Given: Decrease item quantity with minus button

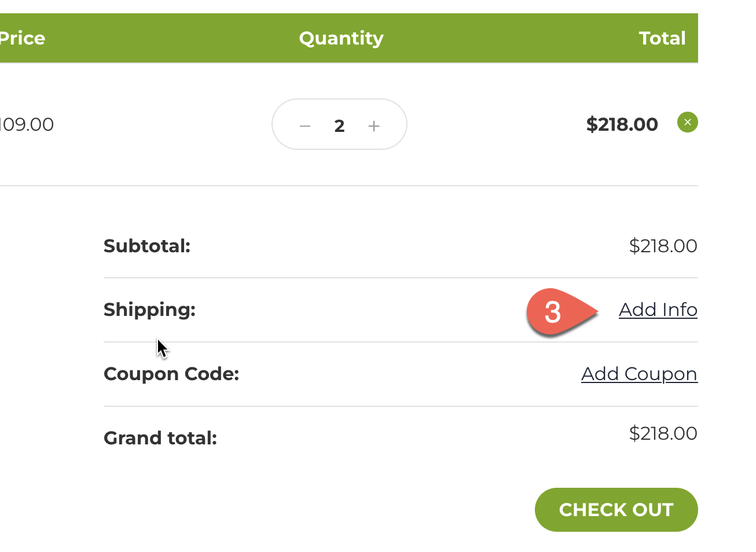Looking at the screenshot, I should click(305, 126).
